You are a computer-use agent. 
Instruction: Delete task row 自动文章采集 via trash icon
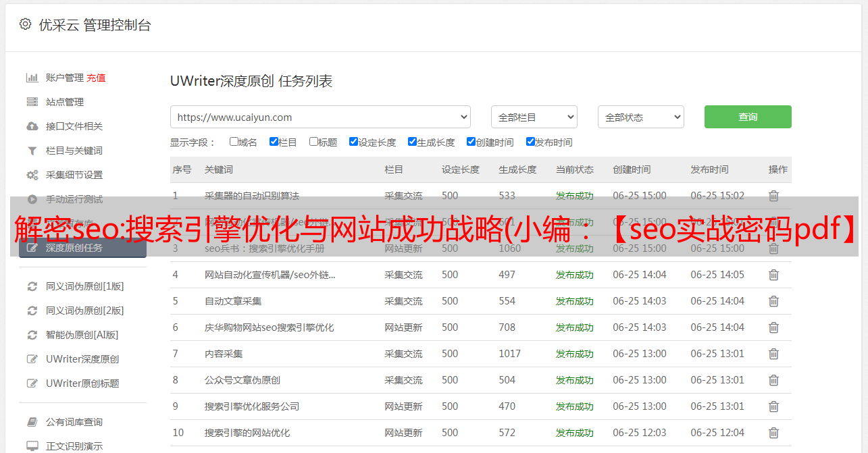773,301
